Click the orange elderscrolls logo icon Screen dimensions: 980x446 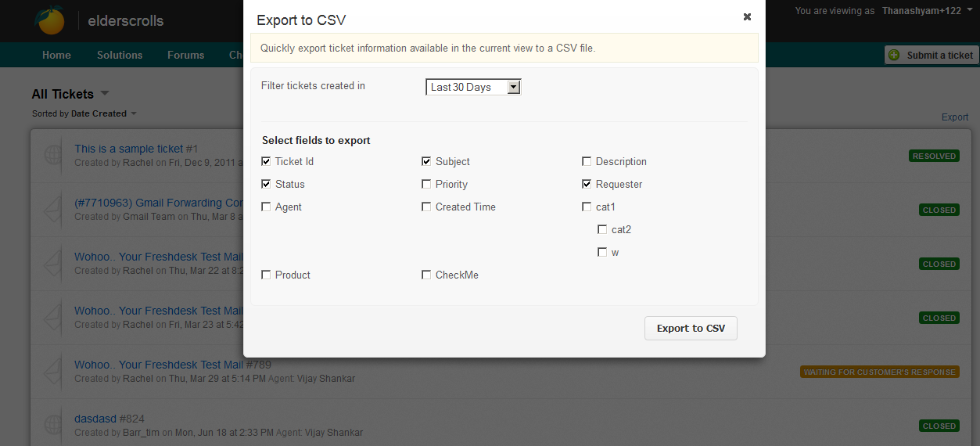pyautogui.click(x=50, y=20)
